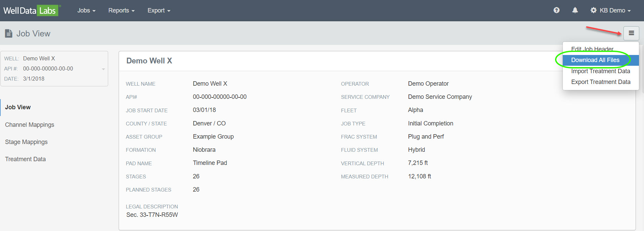Toggle the hamburger menu button
The image size is (644, 231).
(631, 33)
